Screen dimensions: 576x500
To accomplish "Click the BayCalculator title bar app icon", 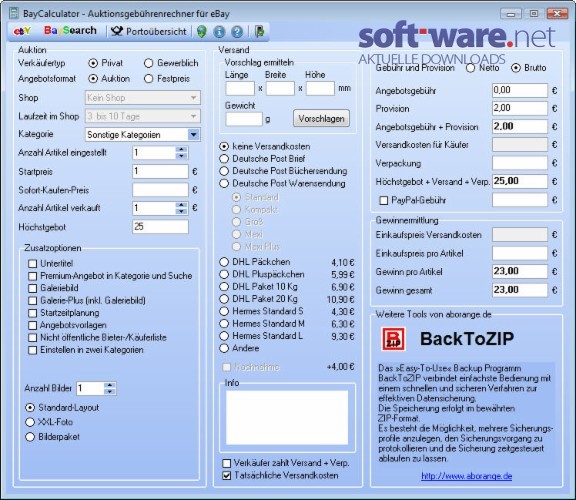I will [x=14, y=13].
